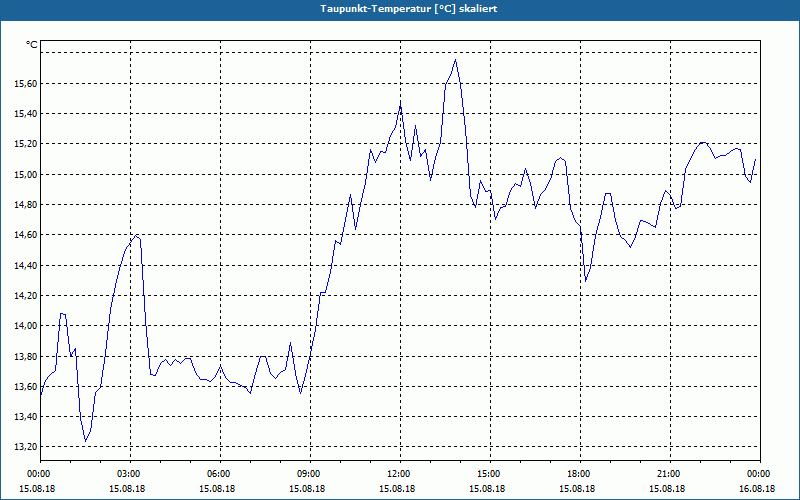Click the '09:00' time label

(310, 474)
